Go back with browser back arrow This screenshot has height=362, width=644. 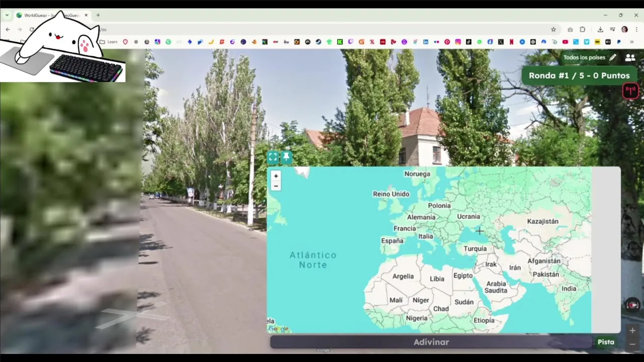coord(8,29)
